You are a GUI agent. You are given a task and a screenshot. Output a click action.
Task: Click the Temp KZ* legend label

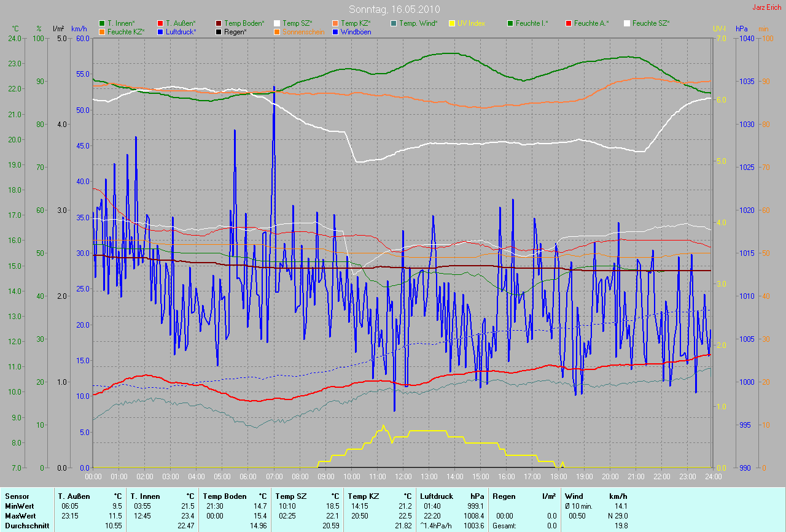[356, 23]
